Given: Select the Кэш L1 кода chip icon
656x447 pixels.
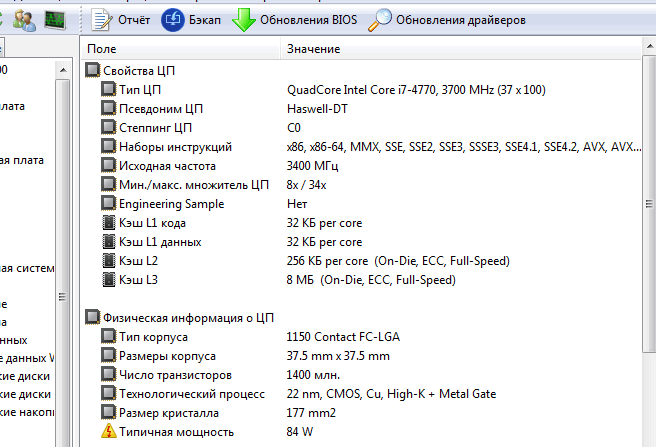Looking at the screenshot, I should (109, 223).
